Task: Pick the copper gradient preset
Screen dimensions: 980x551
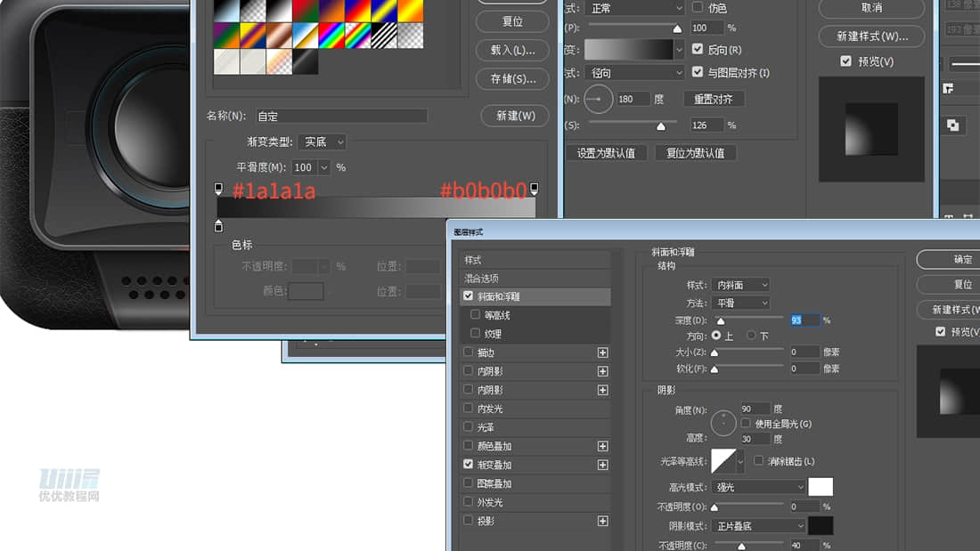Action: point(280,36)
